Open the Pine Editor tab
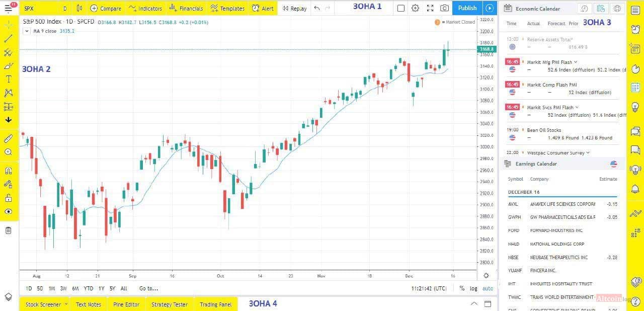 126,304
